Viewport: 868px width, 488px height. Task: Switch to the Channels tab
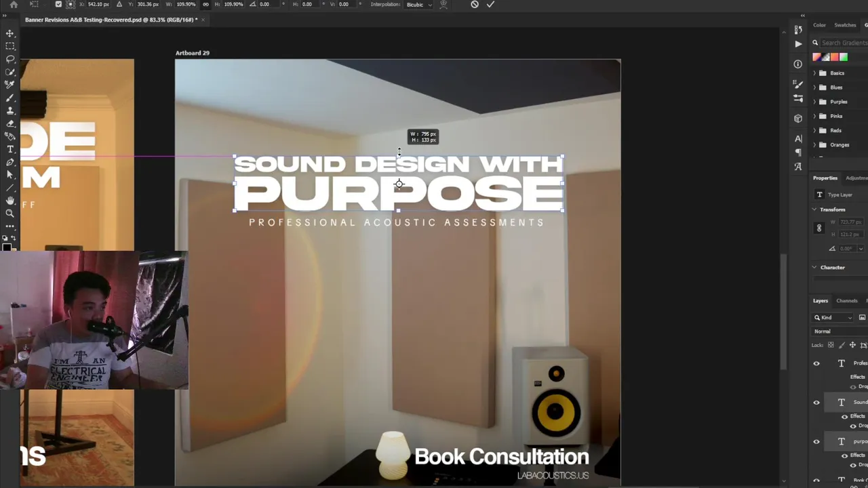[x=846, y=300]
